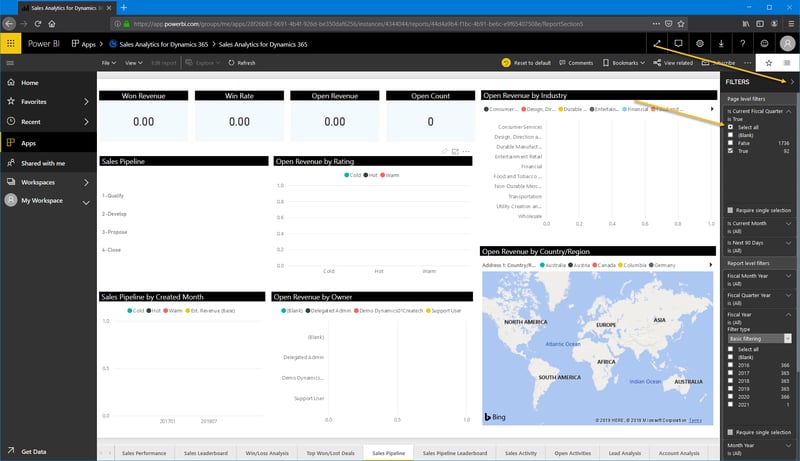Open new browser tab with plus icon
The height and width of the screenshot is (461, 800).
[x=123, y=8]
